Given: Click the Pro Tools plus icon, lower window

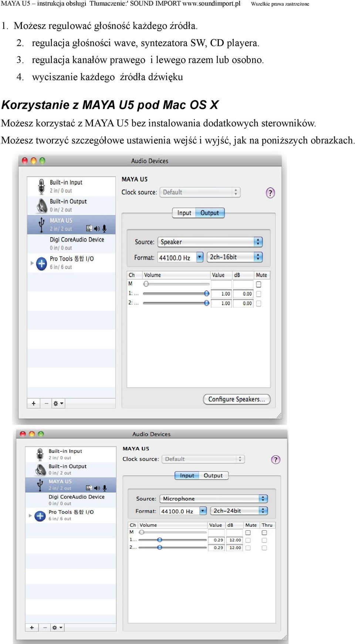Looking at the screenshot, I should [40, 516].
